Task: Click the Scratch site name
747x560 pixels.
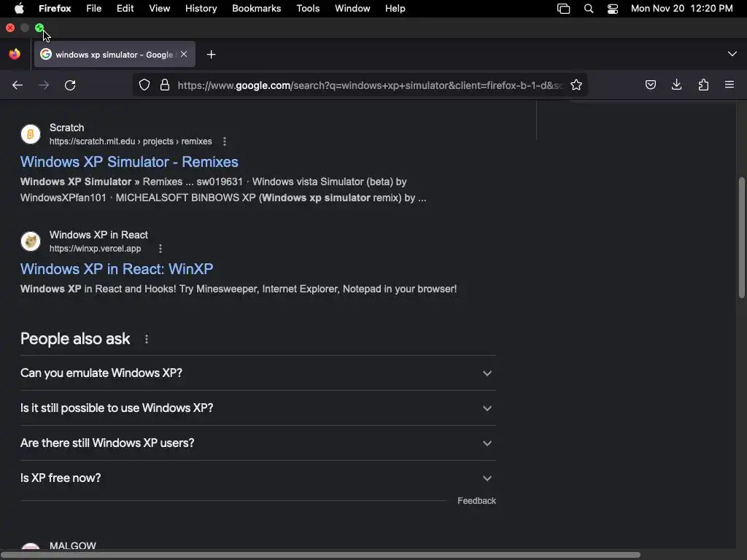Action: coord(66,128)
